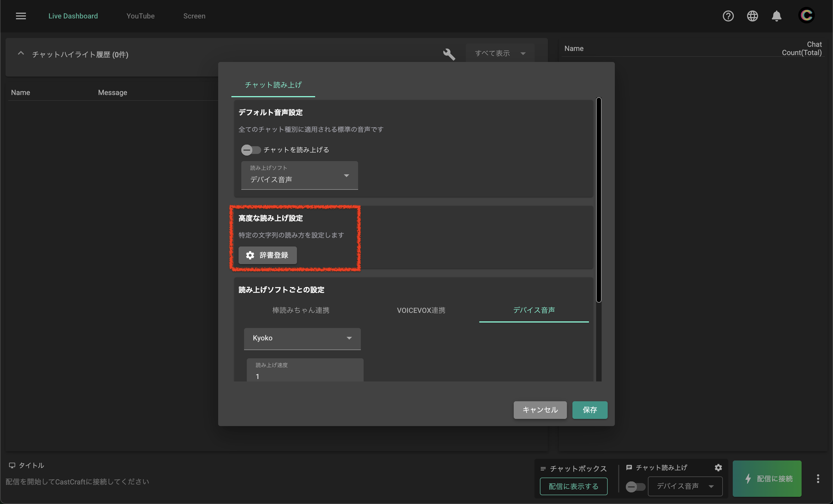Open chat read-aloud gear settings
The height and width of the screenshot is (504, 833).
point(718,467)
